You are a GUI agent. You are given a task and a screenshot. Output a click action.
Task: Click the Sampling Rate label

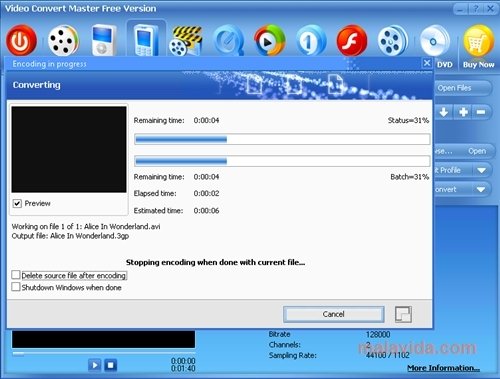(x=293, y=356)
